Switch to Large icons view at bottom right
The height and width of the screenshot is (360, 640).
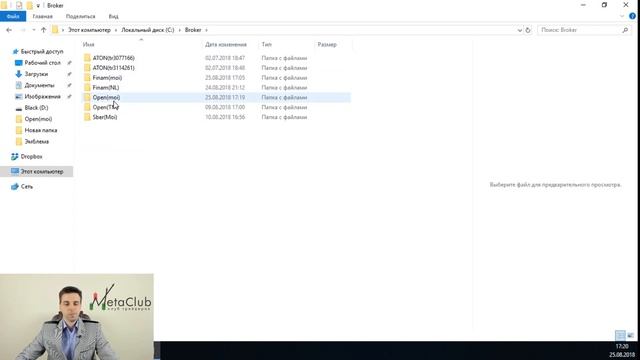point(631,335)
